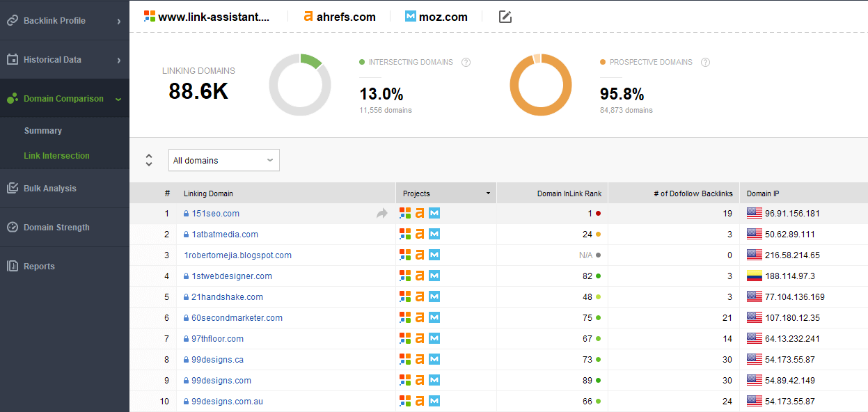
Task: Collapse the Domain Comparison section
Action: (64, 99)
